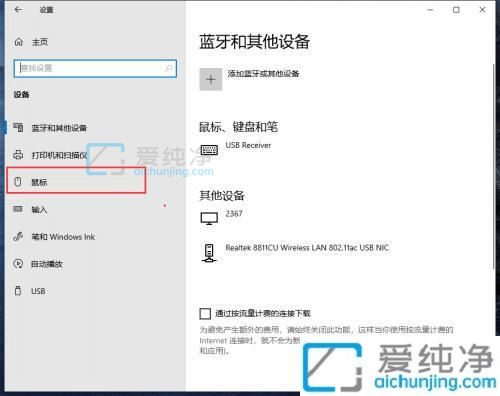Click the vertical scrollbar on right
This screenshot has height=396, width=500.
tap(494, 166)
